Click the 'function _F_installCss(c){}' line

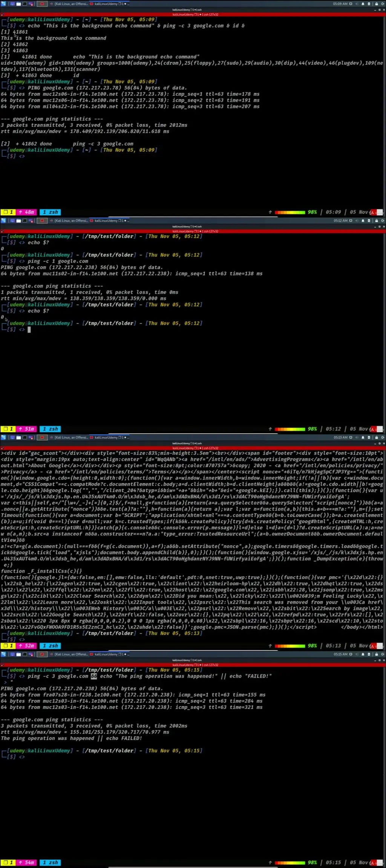point(41,571)
